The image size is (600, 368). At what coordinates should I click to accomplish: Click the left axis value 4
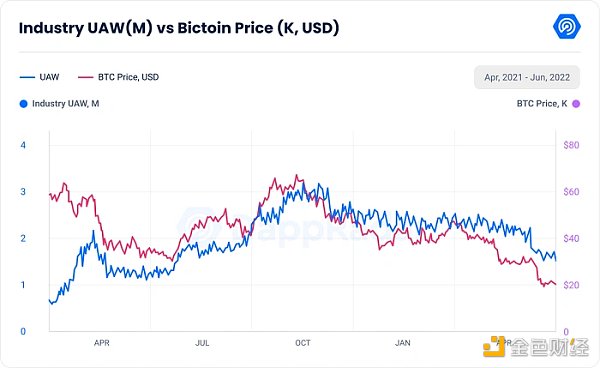click(23, 145)
